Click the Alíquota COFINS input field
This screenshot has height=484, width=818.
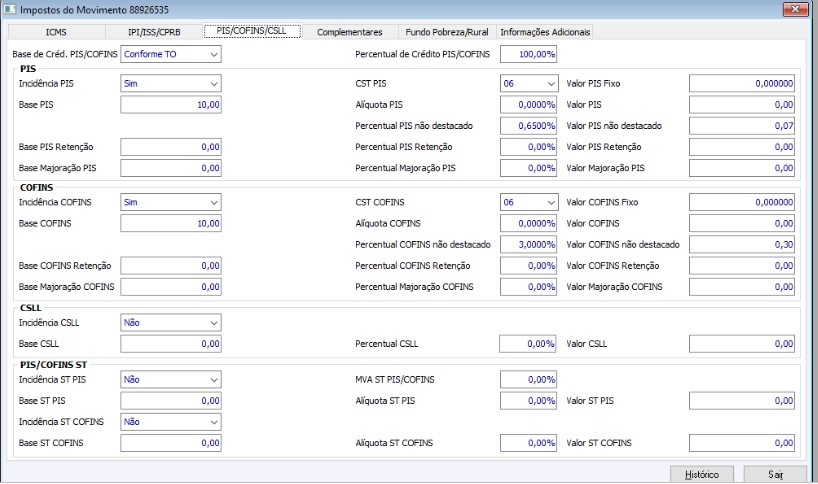[529, 223]
